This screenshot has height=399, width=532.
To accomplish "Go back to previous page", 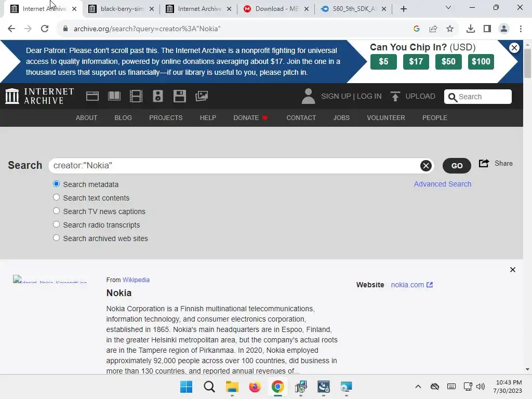I will (11, 29).
